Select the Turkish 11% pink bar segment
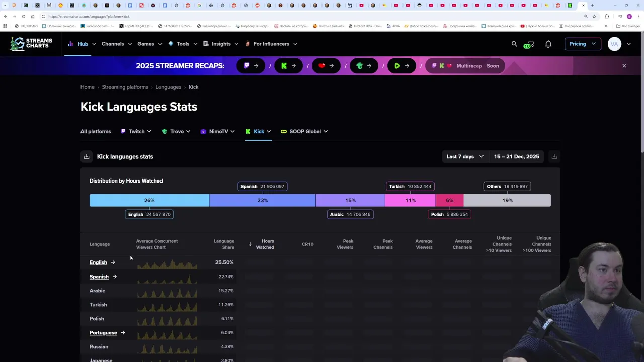This screenshot has height=362, width=644. [x=411, y=200]
